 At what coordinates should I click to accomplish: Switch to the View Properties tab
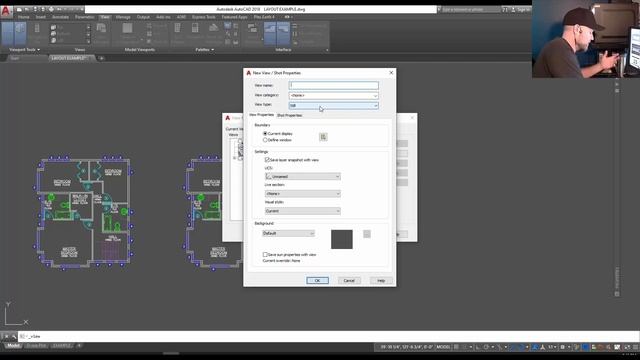coord(261,115)
